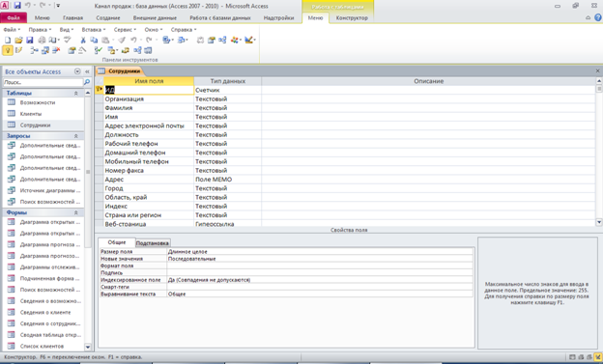Screen dimensions: 603x364
Task: Click the search magnifier in navigation pane
Action: tap(87, 82)
